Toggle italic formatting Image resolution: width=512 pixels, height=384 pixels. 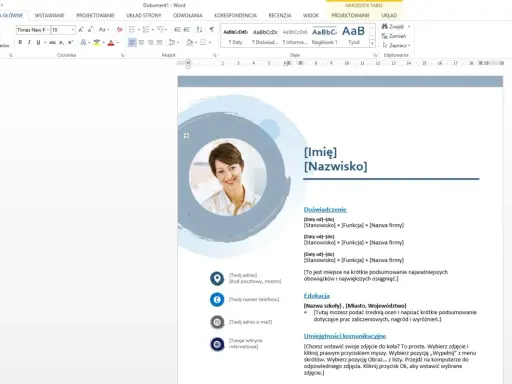coord(29,42)
